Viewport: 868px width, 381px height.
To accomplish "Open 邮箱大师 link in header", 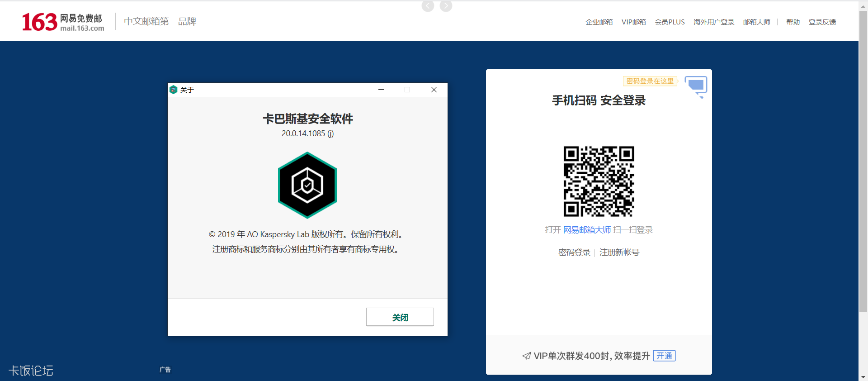I will point(756,22).
